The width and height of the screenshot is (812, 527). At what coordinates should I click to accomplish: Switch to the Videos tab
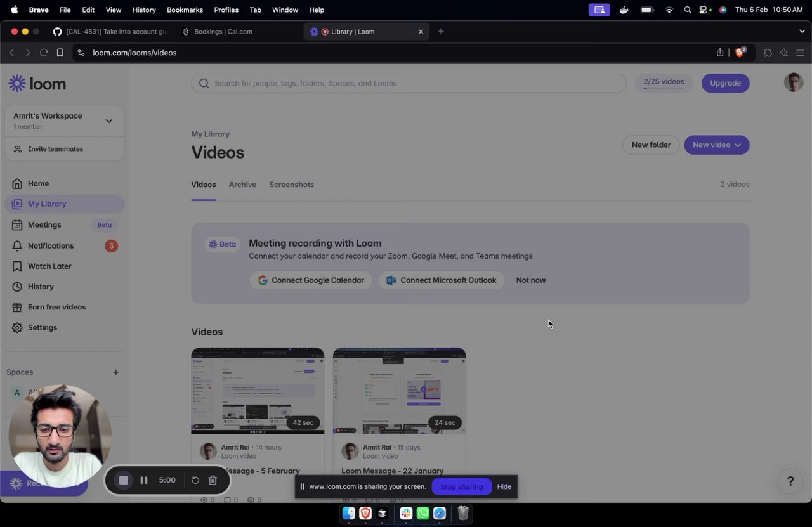coord(204,185)
